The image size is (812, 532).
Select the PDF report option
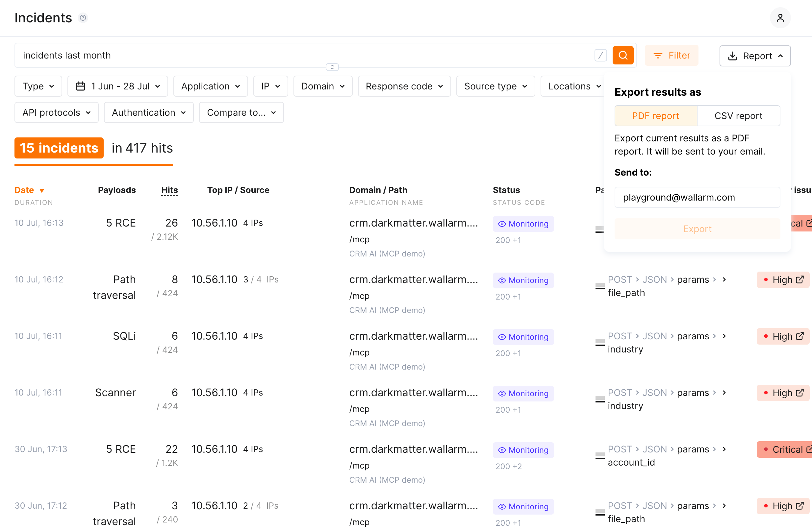click(x=655, y=116)
